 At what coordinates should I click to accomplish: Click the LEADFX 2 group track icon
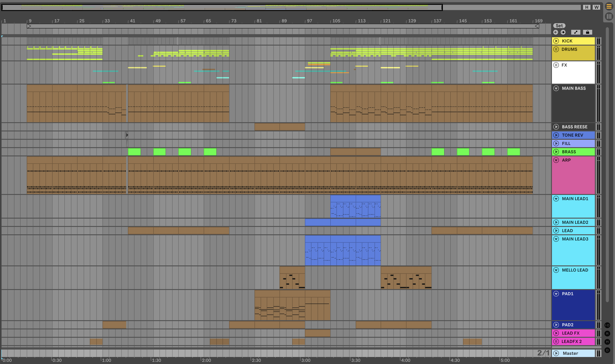(556, 341)
